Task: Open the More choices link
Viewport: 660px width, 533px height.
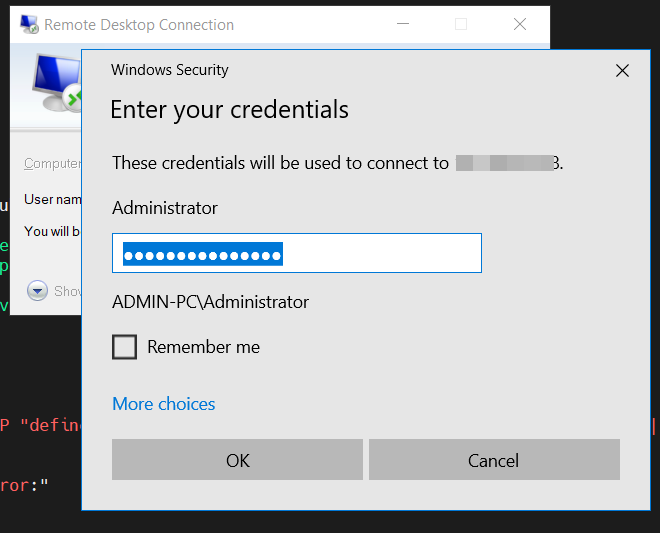Action: (164, 404)
